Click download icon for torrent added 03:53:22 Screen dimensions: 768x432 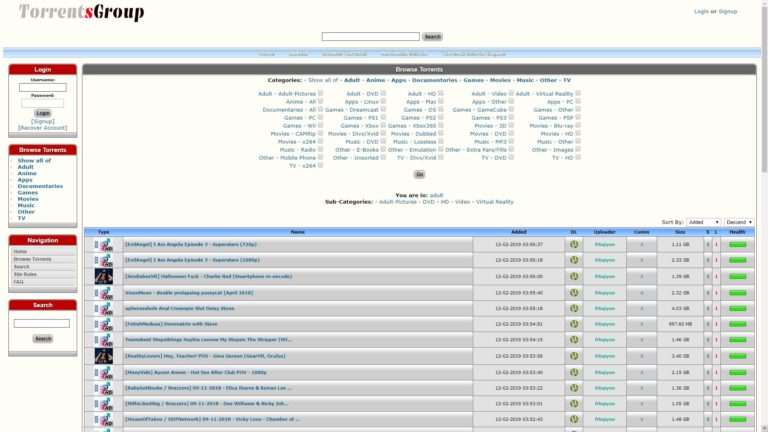click(574, 388)
